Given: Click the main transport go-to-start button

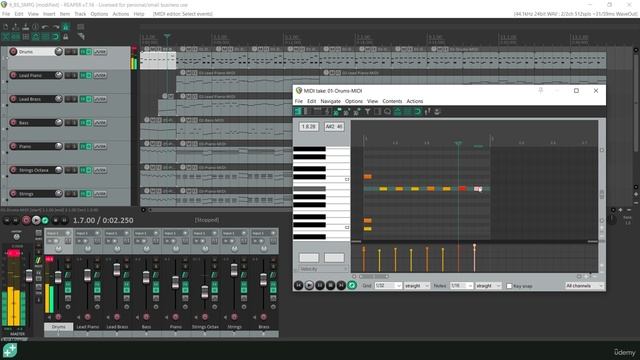Looking at the screenshot, I should pos(6,220).
